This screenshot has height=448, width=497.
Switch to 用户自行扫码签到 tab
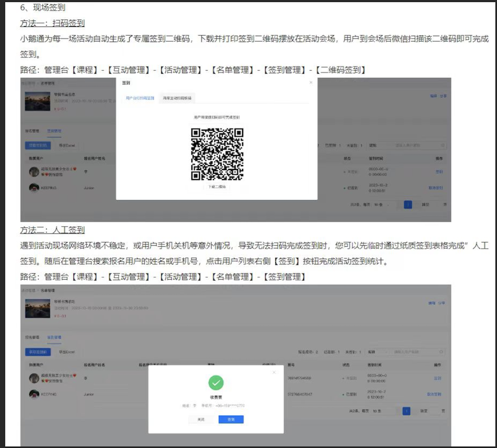tap(140, 98)
